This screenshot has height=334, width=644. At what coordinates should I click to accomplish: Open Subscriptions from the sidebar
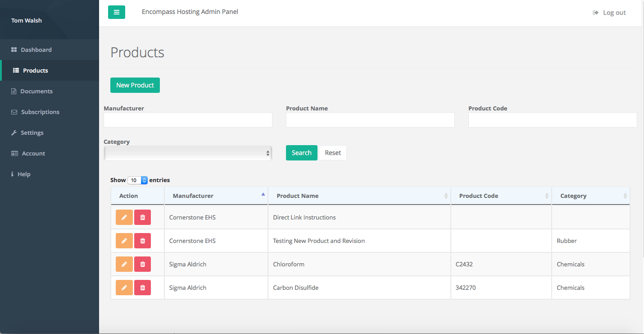[40, 112]
